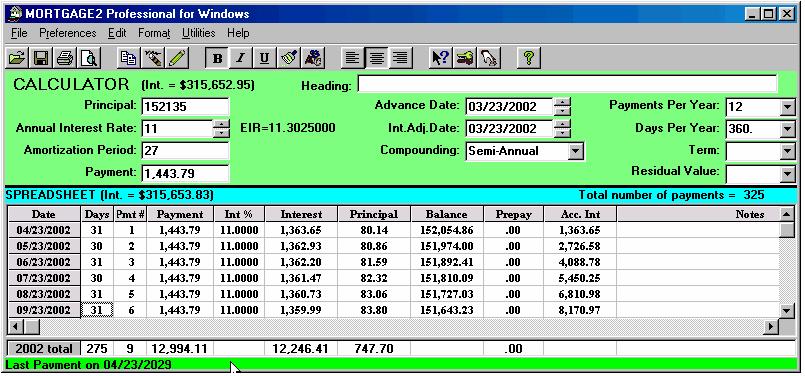
Task: Increase the Annual Interest Rate spinner
Action: pyautogui.click(x=221, y=124)
